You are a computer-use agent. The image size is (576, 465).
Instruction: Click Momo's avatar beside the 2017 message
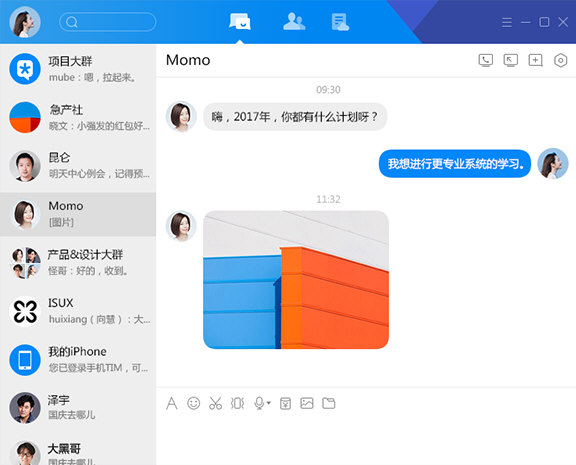(x=181, y=116)
